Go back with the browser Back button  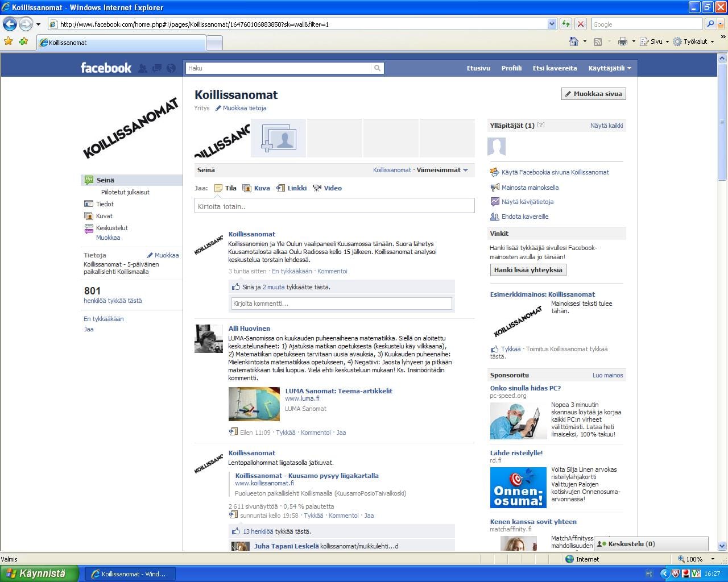tap(10, 24)
